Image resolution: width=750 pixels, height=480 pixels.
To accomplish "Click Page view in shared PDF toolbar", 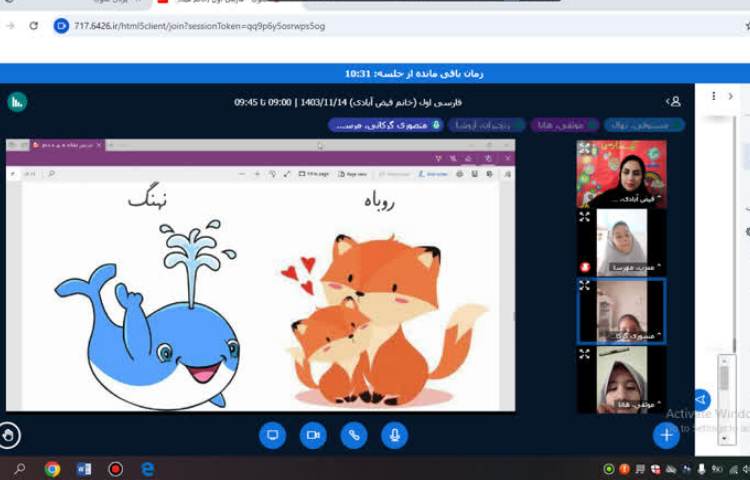I will coord(352,174).
